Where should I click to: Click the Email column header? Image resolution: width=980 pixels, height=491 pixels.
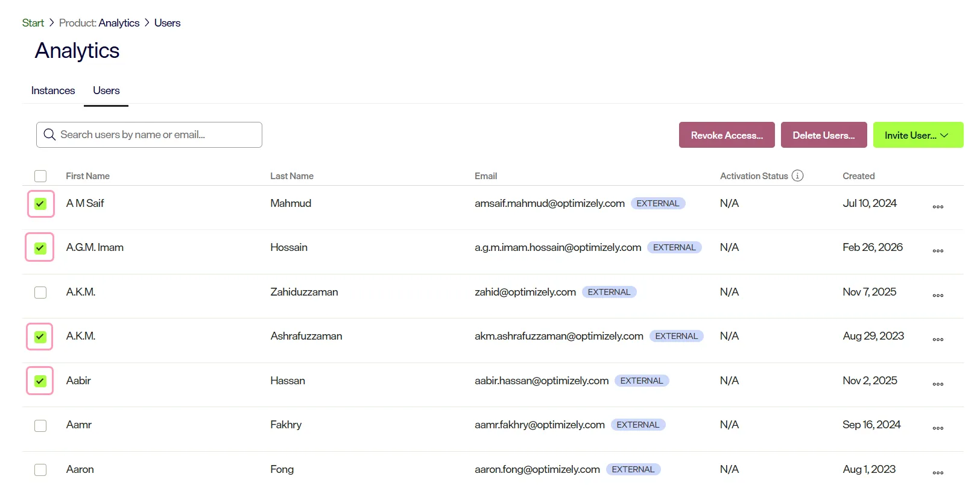click(x=485, y=176)
